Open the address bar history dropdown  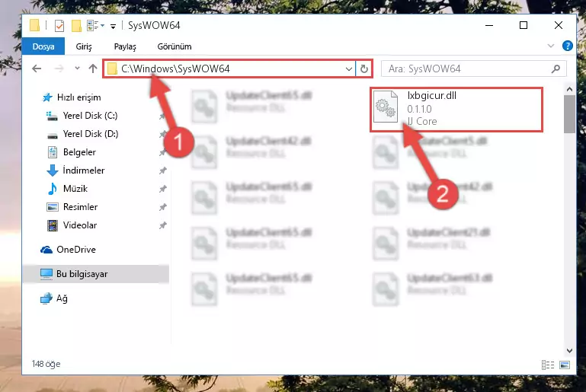348,69
